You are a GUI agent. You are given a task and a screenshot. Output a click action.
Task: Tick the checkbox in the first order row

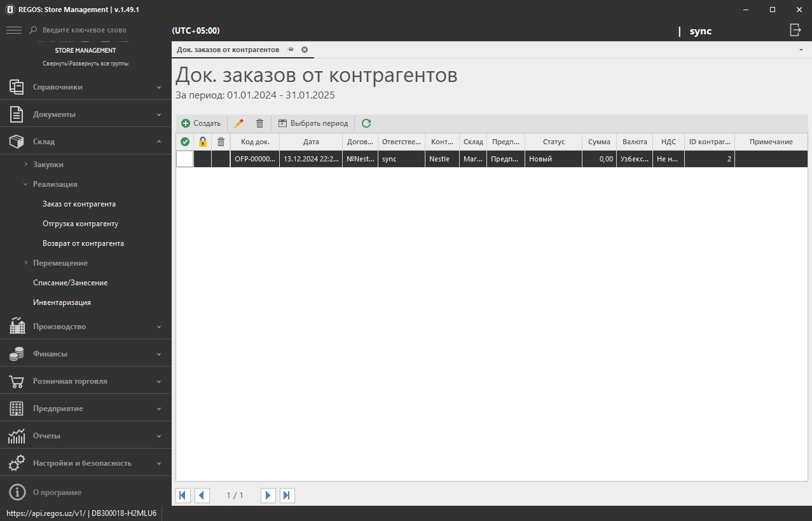pos(184,159)
